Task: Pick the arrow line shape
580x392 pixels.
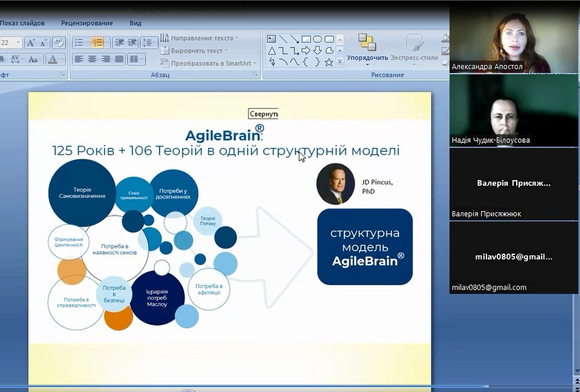Action: coord(295,39)
